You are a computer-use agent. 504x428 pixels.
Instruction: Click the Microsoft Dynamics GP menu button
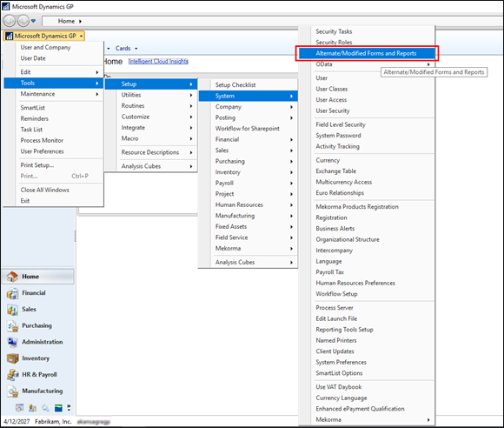point(44,36)
